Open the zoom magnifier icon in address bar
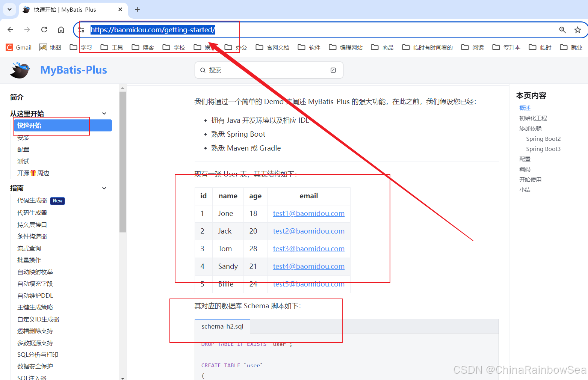The image size is (588, 380). point(562,30)
